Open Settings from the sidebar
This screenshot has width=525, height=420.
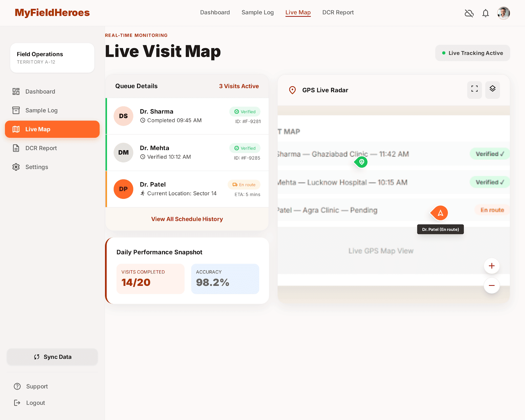pos(52,167)
